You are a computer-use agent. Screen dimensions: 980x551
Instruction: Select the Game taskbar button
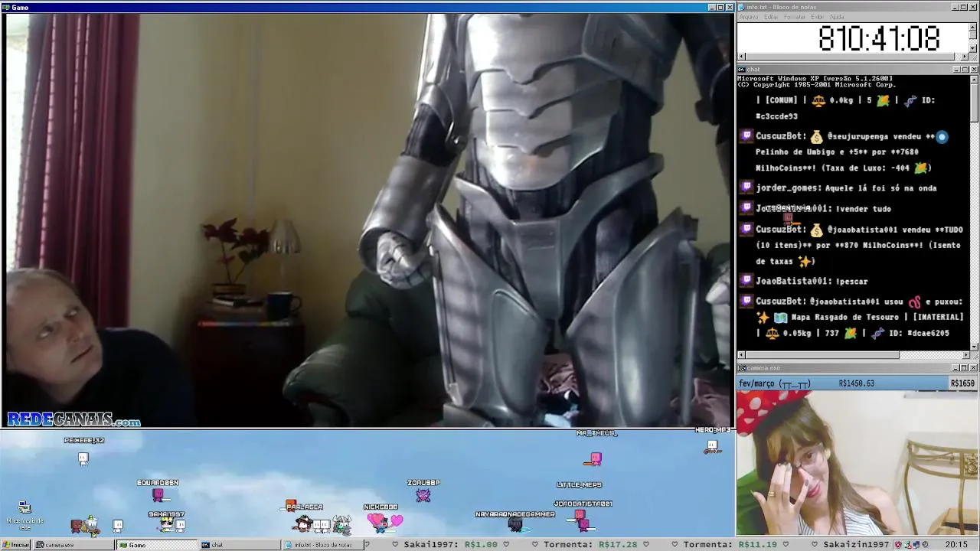pyautogui.click(x=156, y=545)
